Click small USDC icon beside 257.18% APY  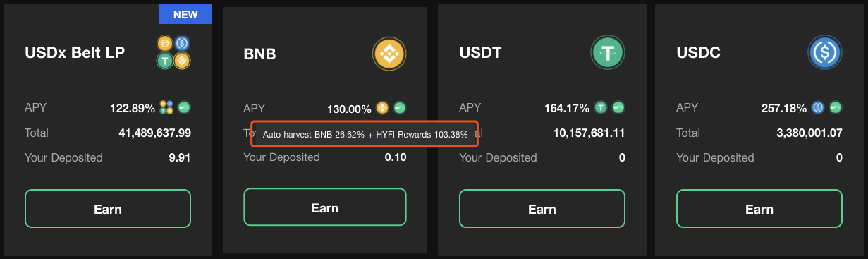(818, 107)
